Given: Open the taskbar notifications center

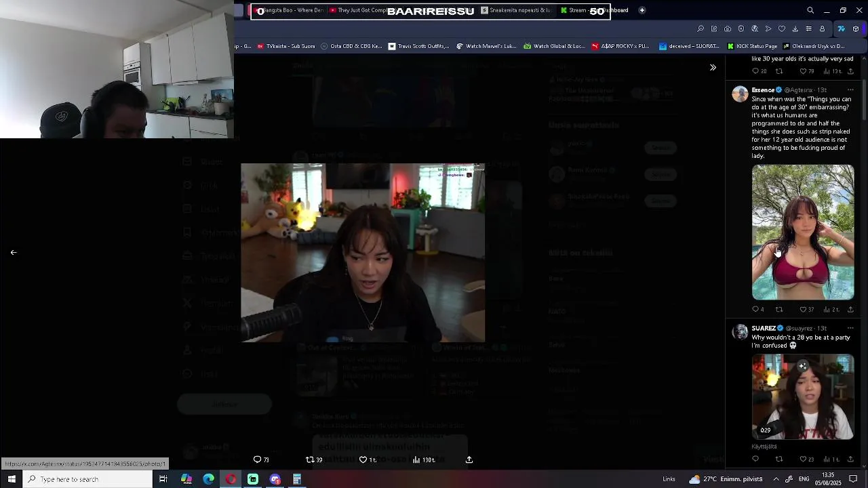Looking at the screenshot, I should [x=854, y=479].
